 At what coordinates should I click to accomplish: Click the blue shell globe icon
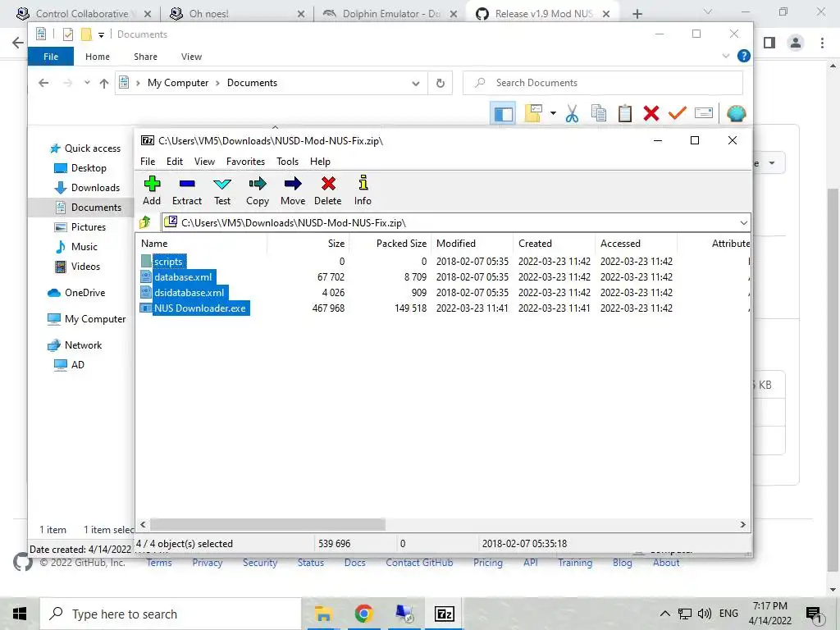click(736, 113)
